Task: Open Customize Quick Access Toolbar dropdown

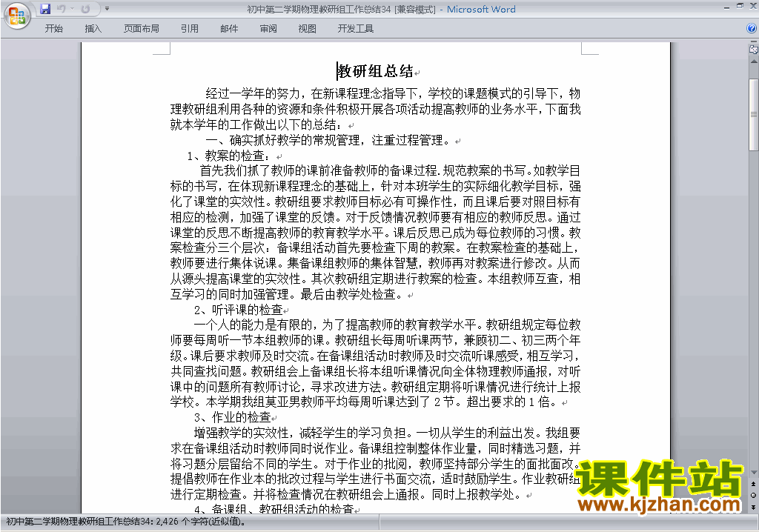Action: click(x=107, y=9)
